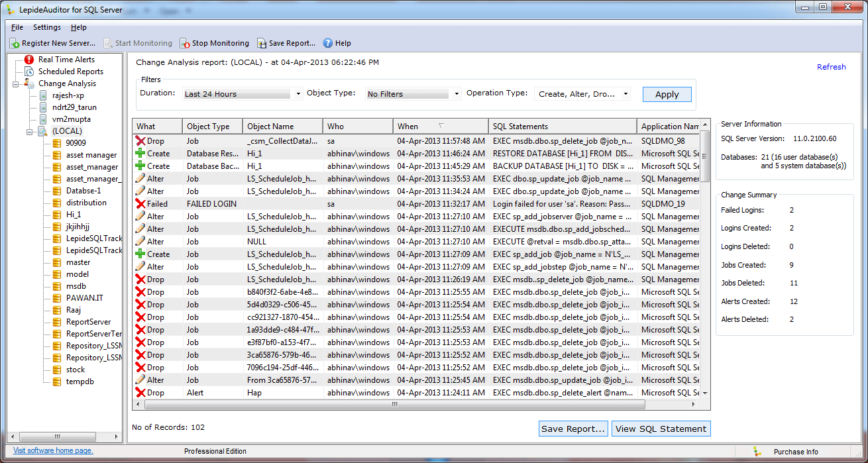Click the Register New Server toolbar icon
Screen dimensions: 868x463
click(15, 43)
